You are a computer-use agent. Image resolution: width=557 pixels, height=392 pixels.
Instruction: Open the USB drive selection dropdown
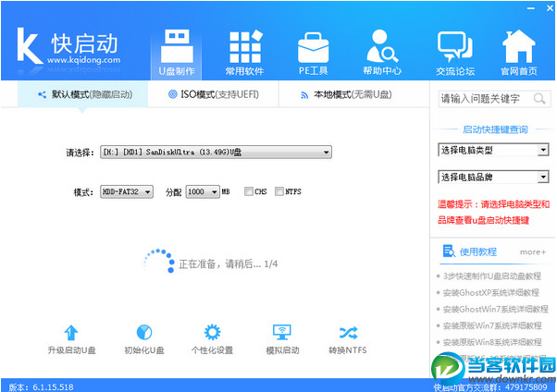pos(216,152)
